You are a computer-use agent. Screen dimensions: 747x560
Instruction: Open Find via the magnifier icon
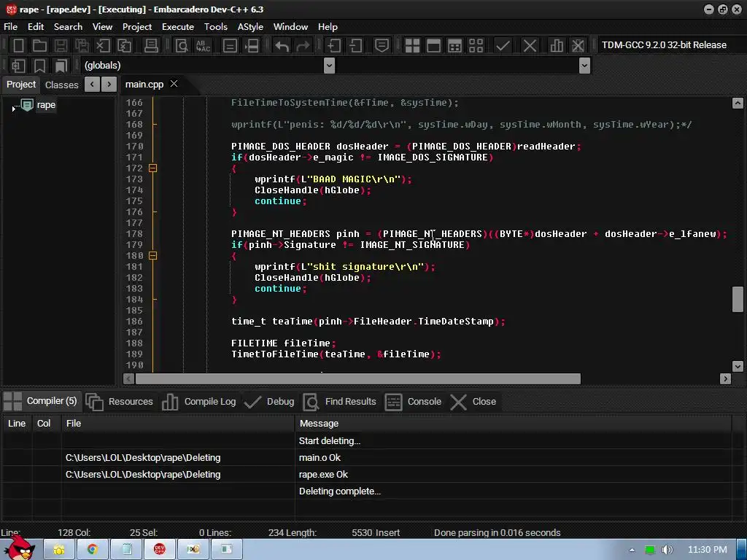click(x=182, y=45)
